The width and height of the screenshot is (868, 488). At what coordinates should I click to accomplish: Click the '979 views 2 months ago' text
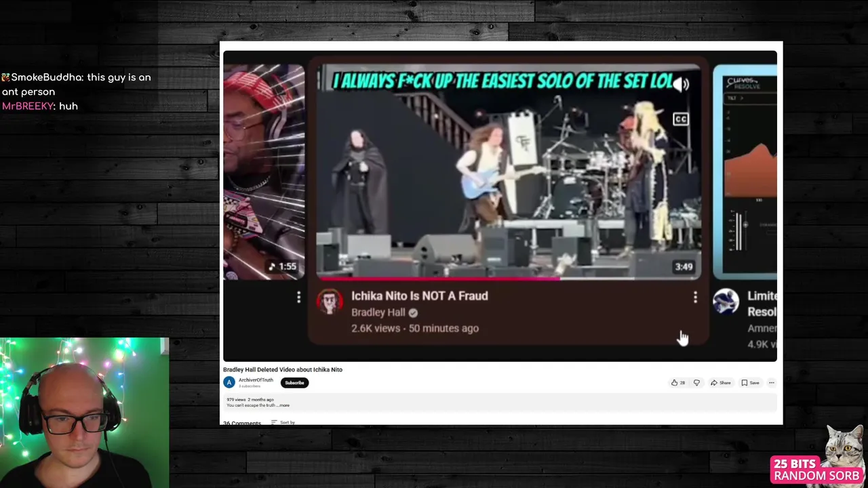click(250, 400)
